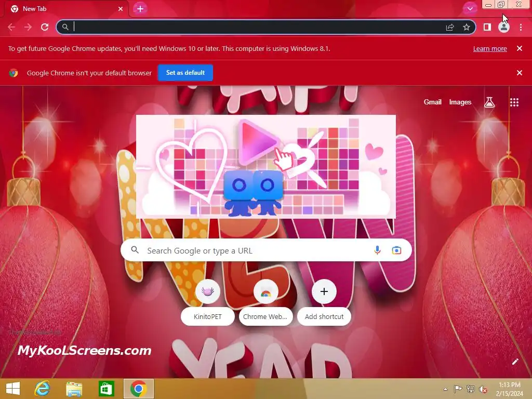The height and width of the screenshot is (399, 532).
Task: Open the Gmail link
Action: click(433, 102)
